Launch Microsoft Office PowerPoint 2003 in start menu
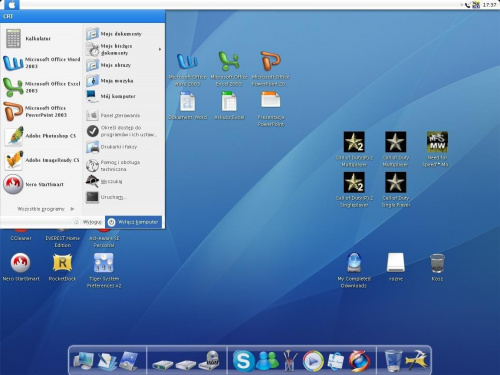 coord(42,111)
